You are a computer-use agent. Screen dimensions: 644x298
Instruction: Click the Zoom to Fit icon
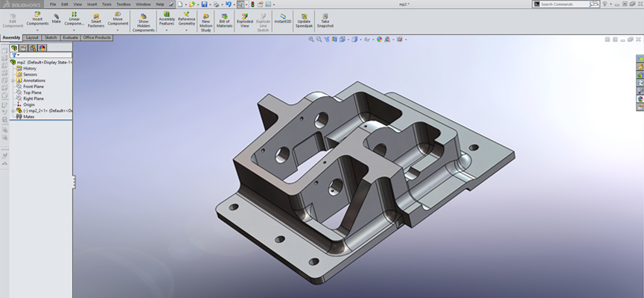coord(312,39)
